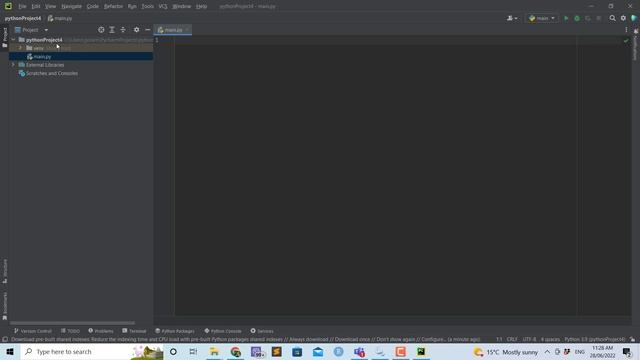Open the File menu
The width and height of the screenshot is (640, 360).
click(22, 7)
